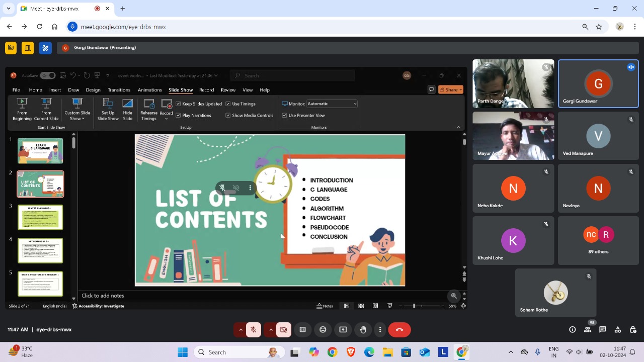Uncheck the Use Timings checkbox
644x362 pixels.
tap(228, 104)
